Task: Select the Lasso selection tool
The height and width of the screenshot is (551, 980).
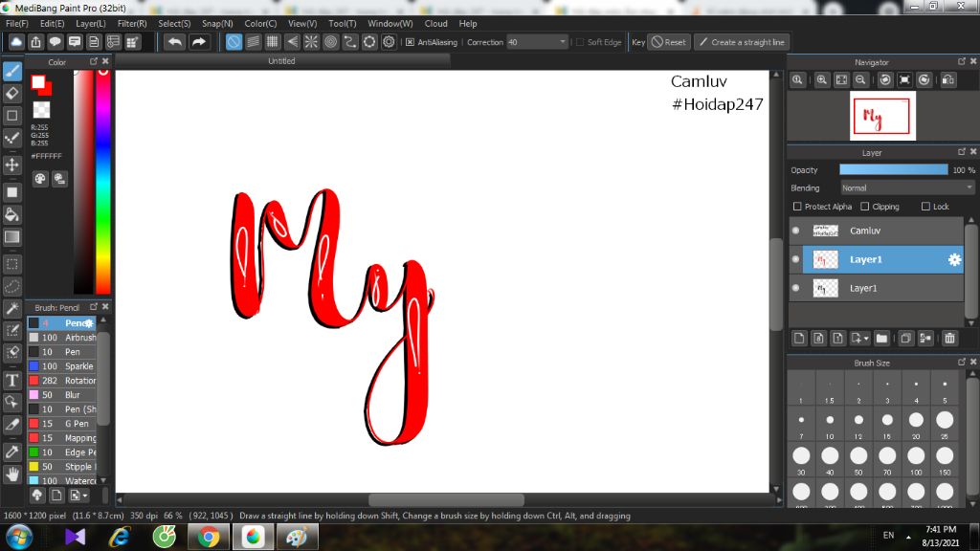Action: click(12, 286)
